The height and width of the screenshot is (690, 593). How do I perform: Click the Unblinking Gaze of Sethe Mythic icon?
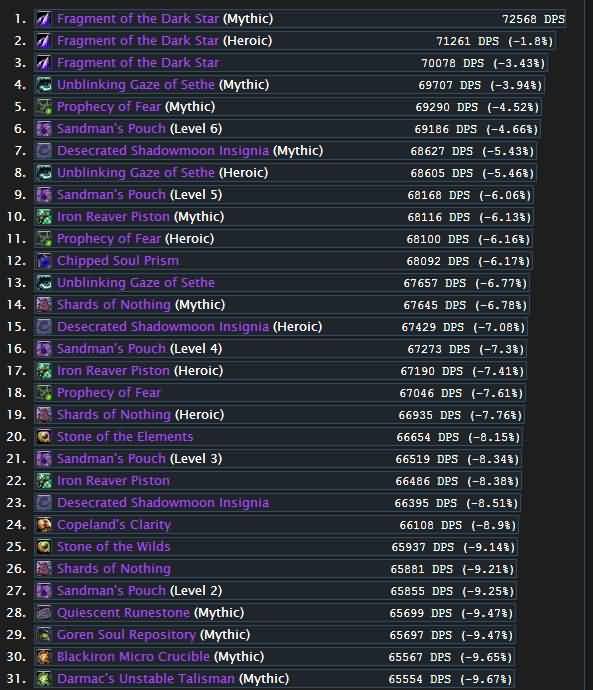tap(44, 85)
